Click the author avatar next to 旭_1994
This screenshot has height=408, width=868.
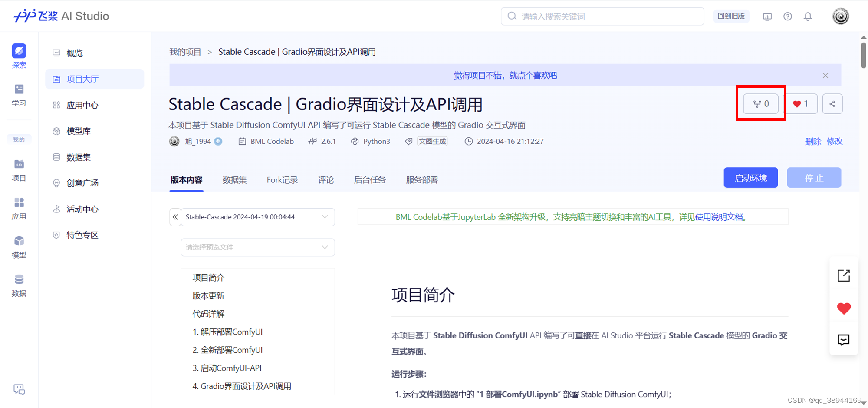(174, 141)
